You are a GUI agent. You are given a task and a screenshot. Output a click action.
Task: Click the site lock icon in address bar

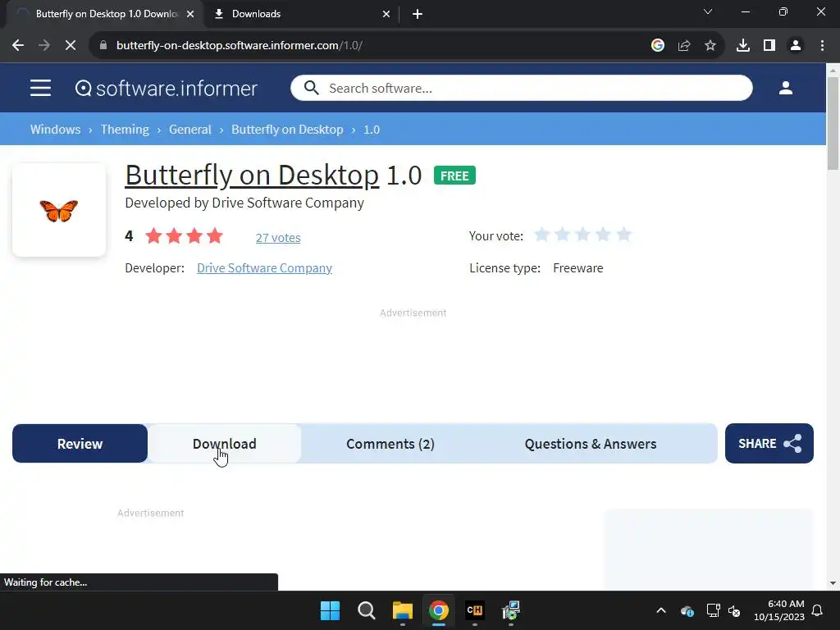(x=103, y=46)
